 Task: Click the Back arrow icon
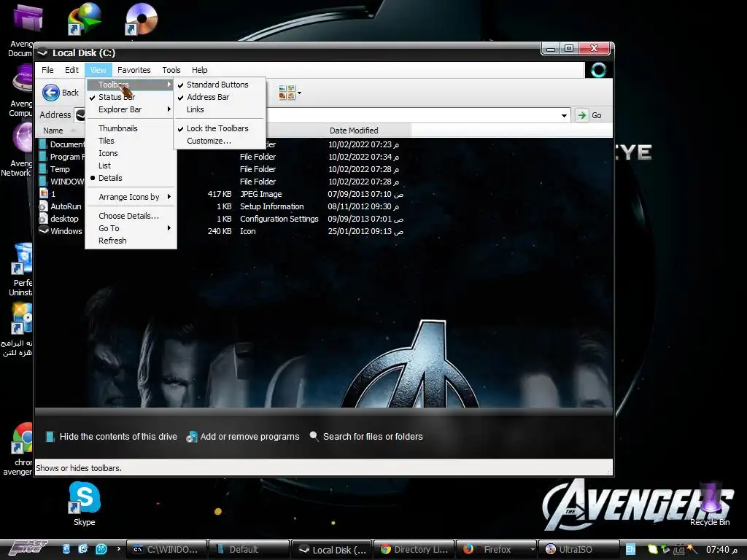pos(51,93)
